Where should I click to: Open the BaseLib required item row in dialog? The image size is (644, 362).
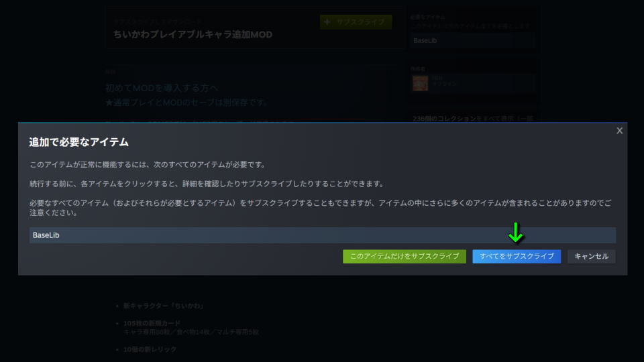pos(323,235)
